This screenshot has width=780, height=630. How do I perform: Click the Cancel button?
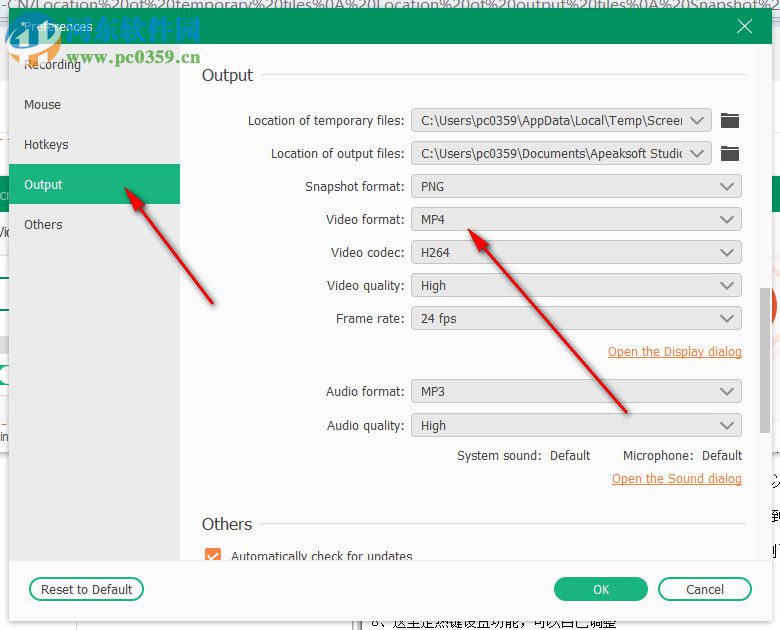[x=705, y=589]
